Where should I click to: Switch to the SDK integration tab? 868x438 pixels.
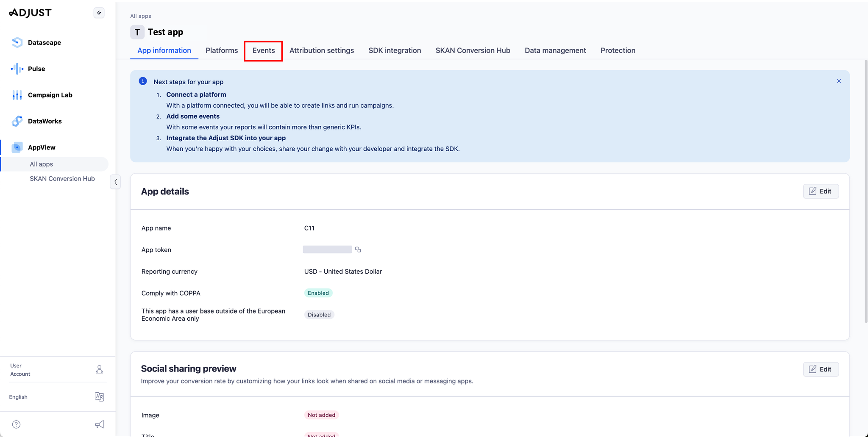coord(395,50)
